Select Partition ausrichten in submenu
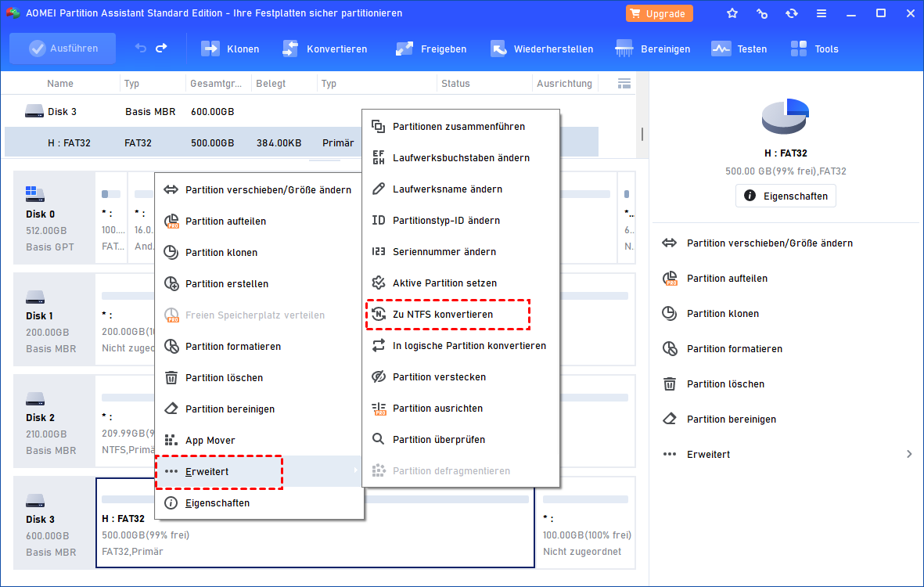Screen dimensions: 924x587 461,408
